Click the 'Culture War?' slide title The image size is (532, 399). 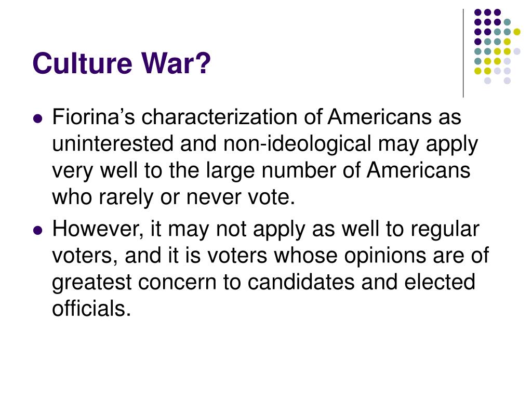pos(122,63)
